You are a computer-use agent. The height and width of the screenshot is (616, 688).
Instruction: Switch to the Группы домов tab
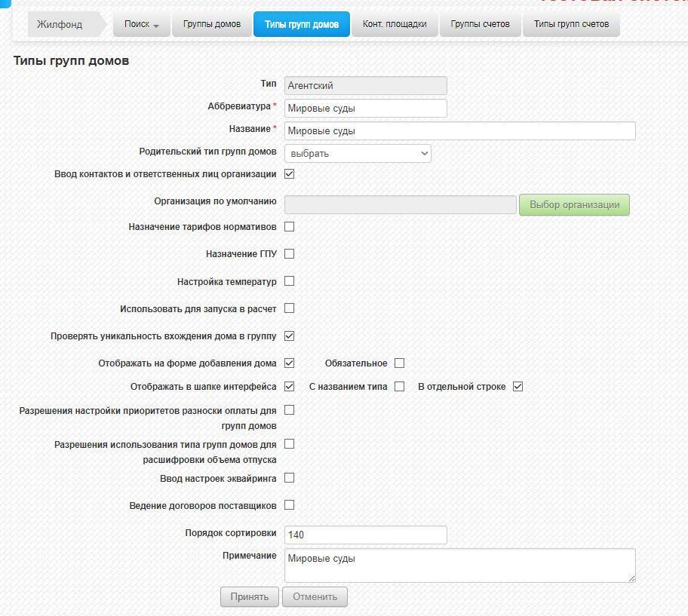point(212,24)
